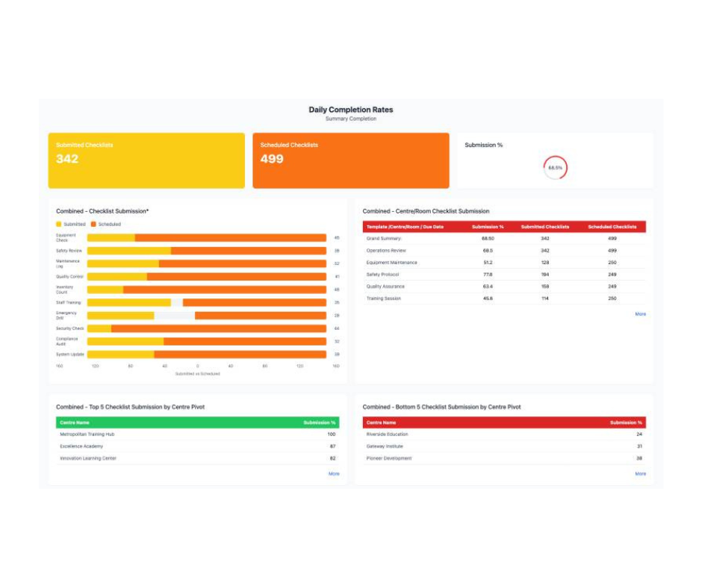The image size is (702, 588).
Task: Click the 68.5% Submission gauge
Action: click(554, 167)
